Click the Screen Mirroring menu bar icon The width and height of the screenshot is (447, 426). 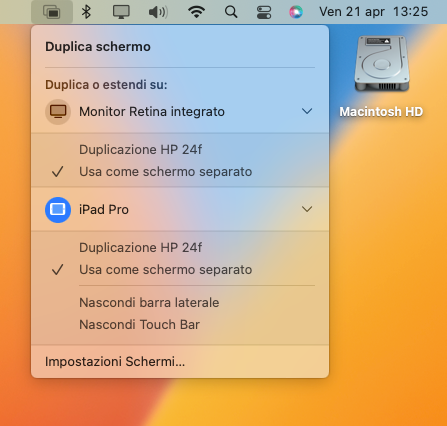52,12
